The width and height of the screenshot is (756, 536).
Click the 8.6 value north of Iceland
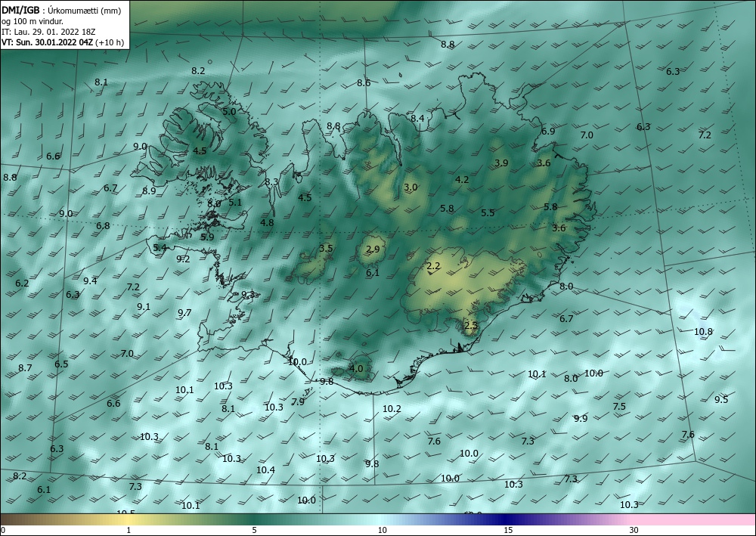(364, 83)
